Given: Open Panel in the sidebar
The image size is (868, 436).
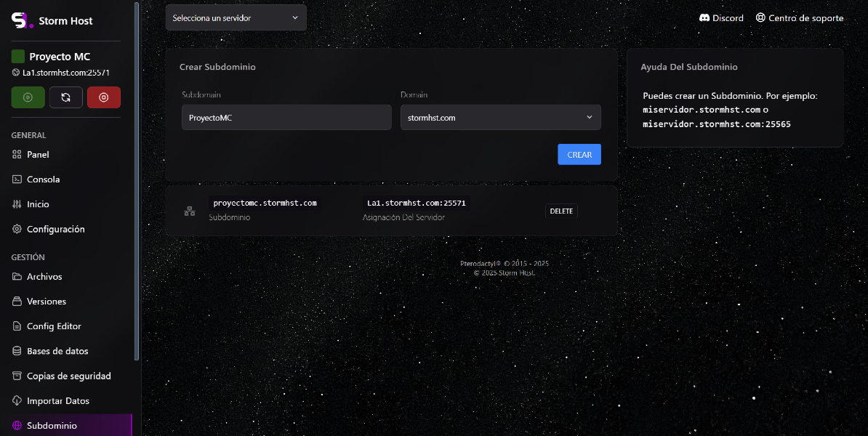Looking at the screenshot, I should [38, 155].
